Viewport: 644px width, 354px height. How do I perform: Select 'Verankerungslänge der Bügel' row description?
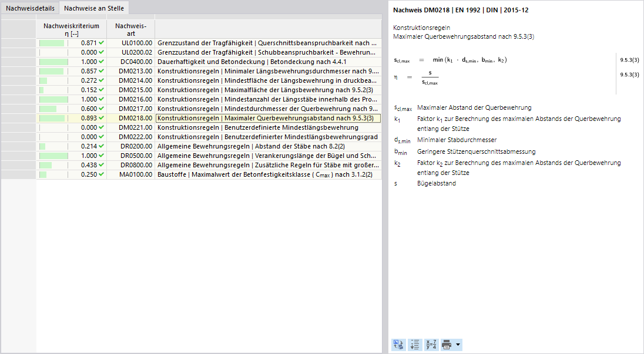pyautogui.click(x=267, y=156)
